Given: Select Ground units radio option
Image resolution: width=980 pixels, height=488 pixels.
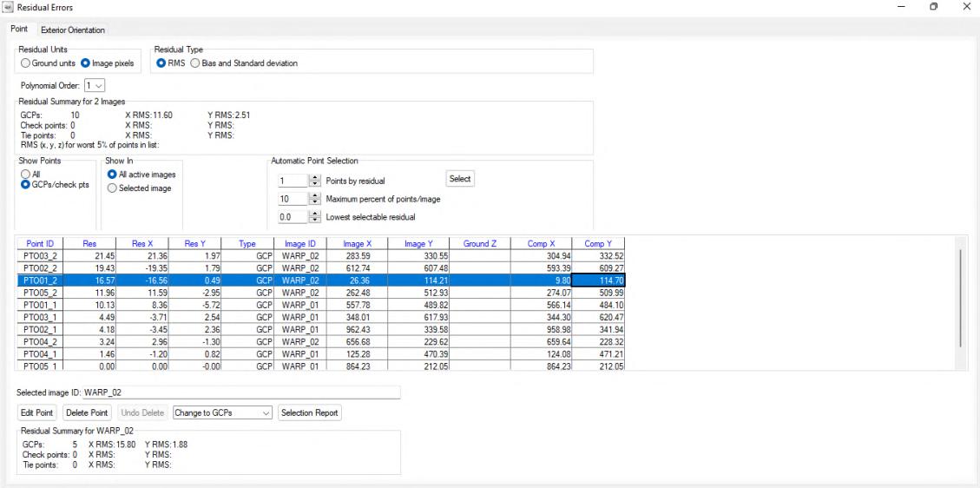Looking at the screenshot, I should 48,63.
